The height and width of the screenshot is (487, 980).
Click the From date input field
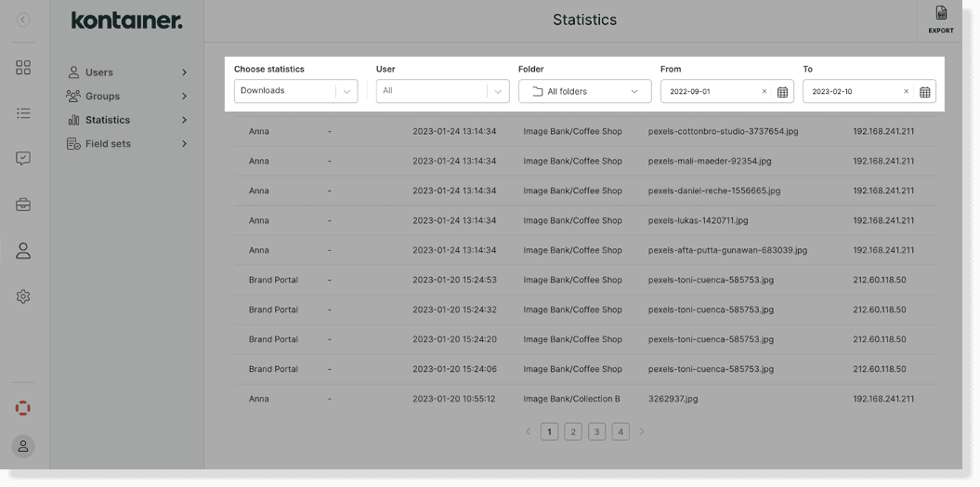click(x=711, y=92)
